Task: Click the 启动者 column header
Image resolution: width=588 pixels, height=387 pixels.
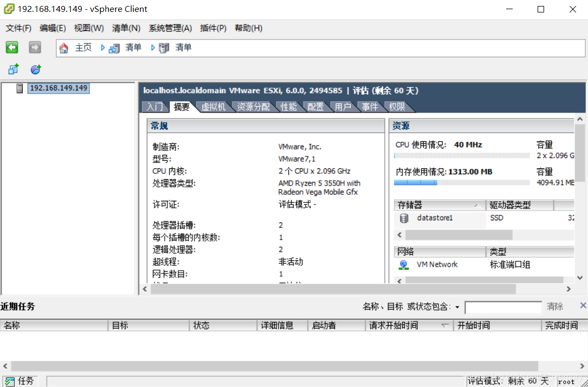Action: [x=337, y=325]
